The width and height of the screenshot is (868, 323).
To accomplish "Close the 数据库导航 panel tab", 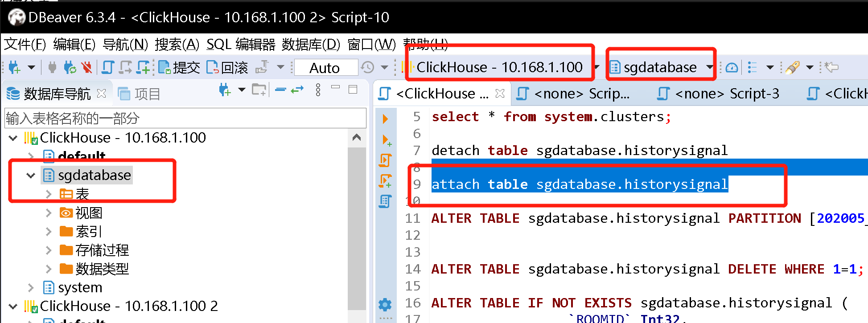I will [101, 93].
